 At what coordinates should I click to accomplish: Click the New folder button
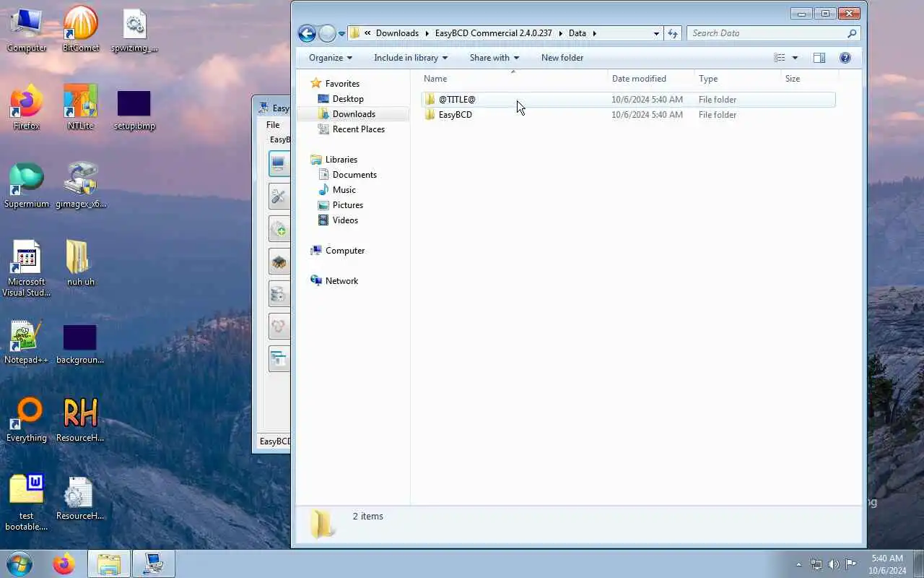[x=562, y=58]
